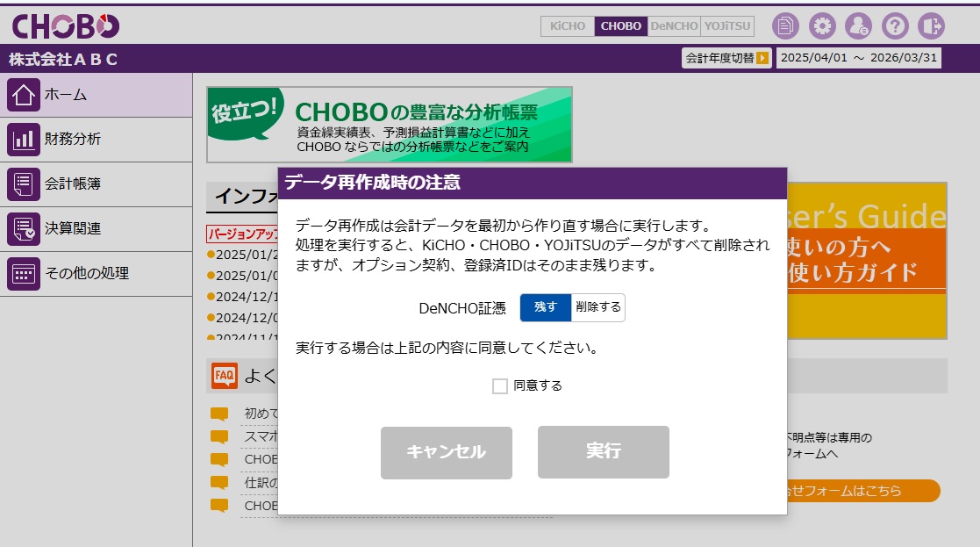This screenshot has height=547, width=980.
Task: Click the orange FAQ icon
Action: coord(225,376)
